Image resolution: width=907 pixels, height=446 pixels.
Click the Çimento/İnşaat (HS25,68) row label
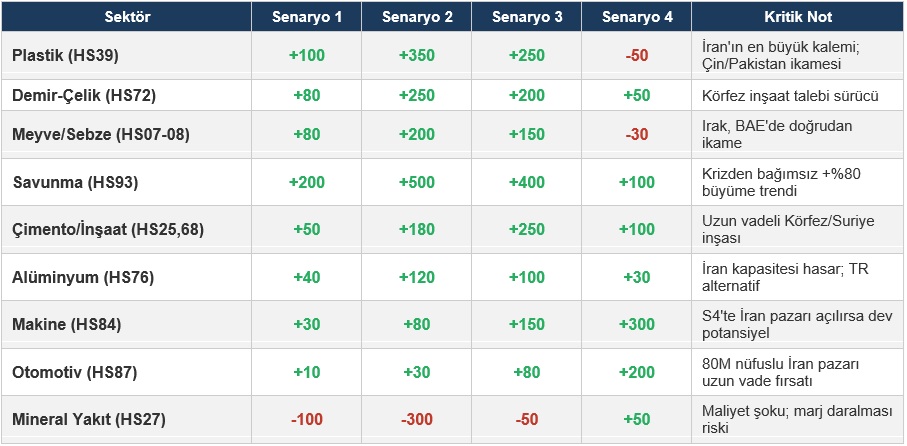click(x=108, y=229)
